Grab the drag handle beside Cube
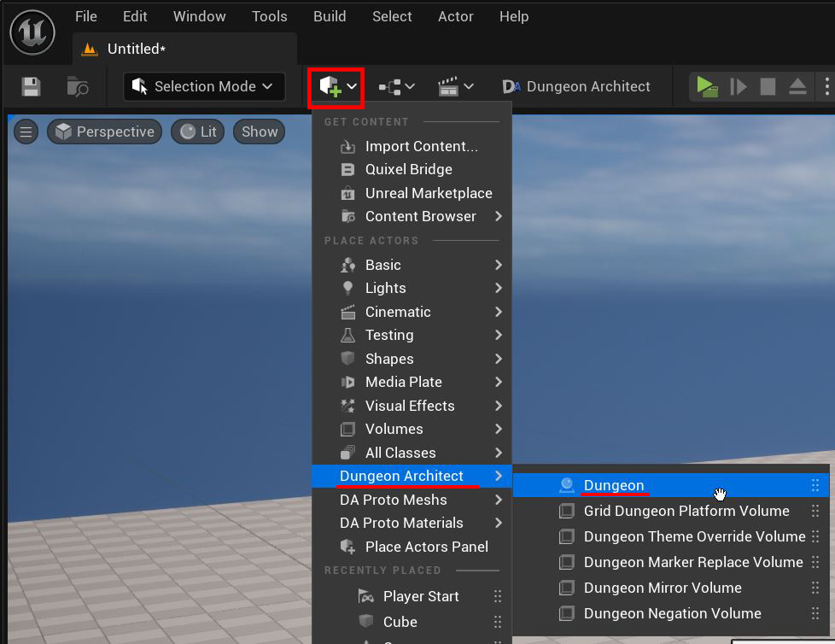Image resolution: width=835 pixels, height=644 pixels. (498, 622)
